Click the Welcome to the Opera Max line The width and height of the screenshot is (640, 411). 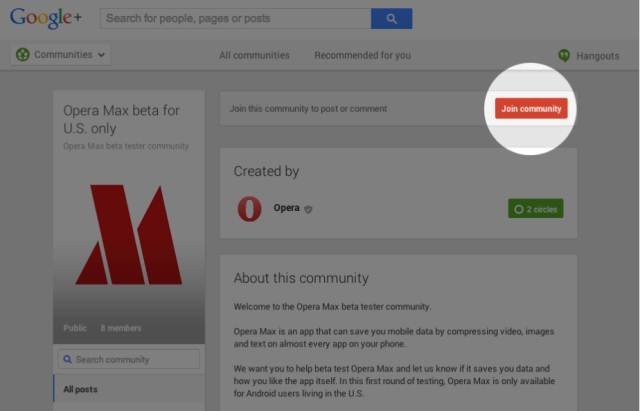(332, 307)
